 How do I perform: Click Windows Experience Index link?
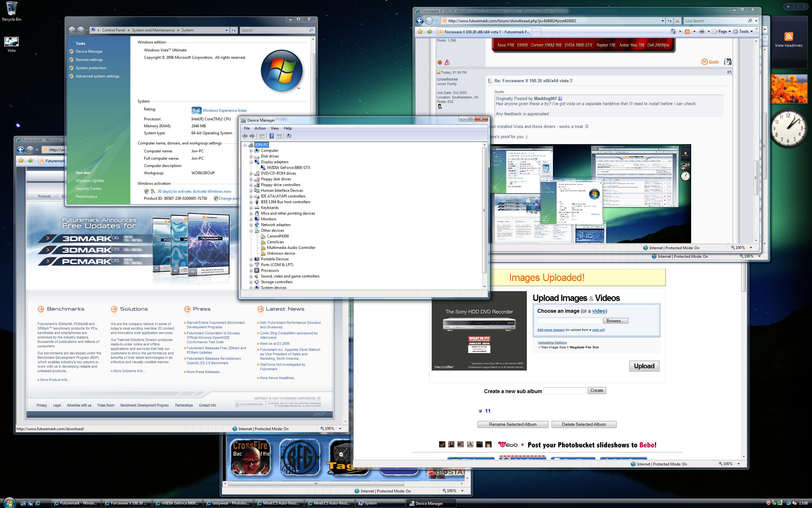tap(225, 110)
